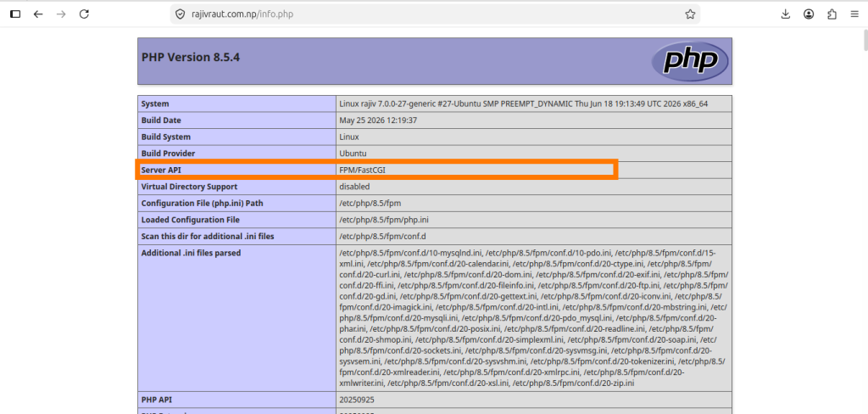Select the 'Server API' label
Image resolution: width=868 pixels, height=414 pixels.
pos(161,171)
